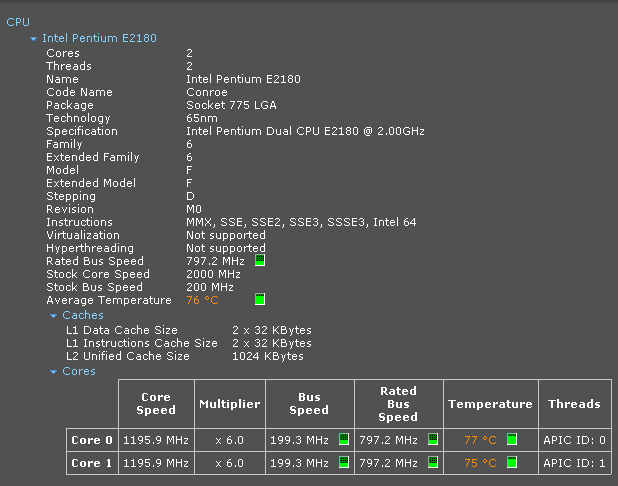Click Core 0 Bus Speed graph icon
This screenshot has height=486, width=618.
pyautogui.click(x=344, y=439)
